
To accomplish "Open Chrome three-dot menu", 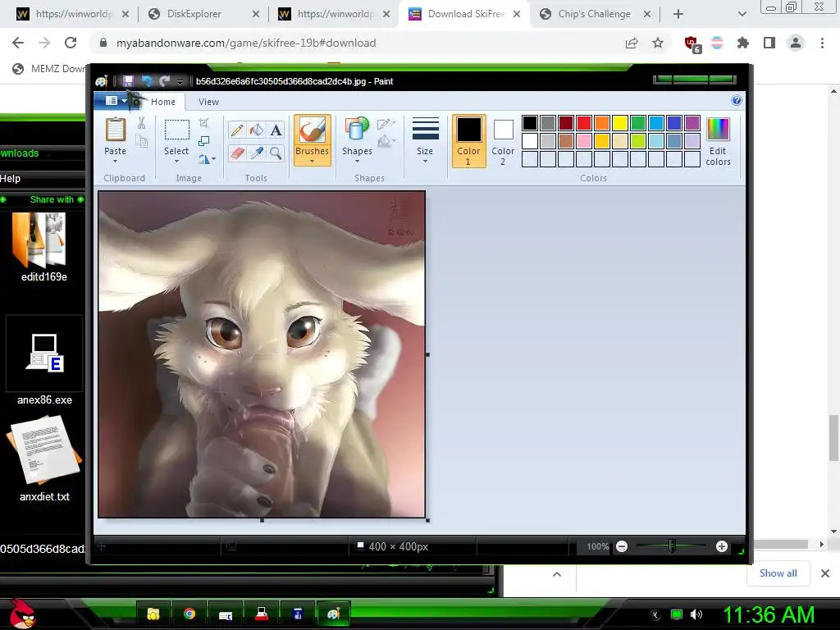I will 822,43.
